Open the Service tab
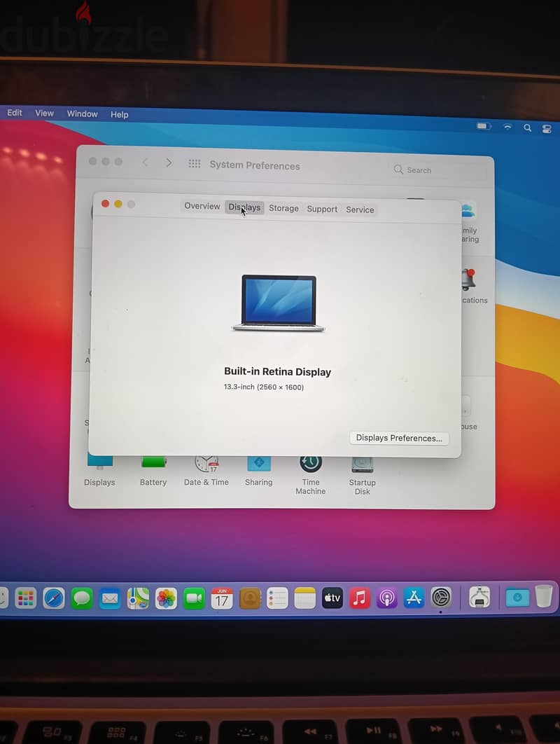This screenshot has height=744, width=560. (x=360, y=209)
